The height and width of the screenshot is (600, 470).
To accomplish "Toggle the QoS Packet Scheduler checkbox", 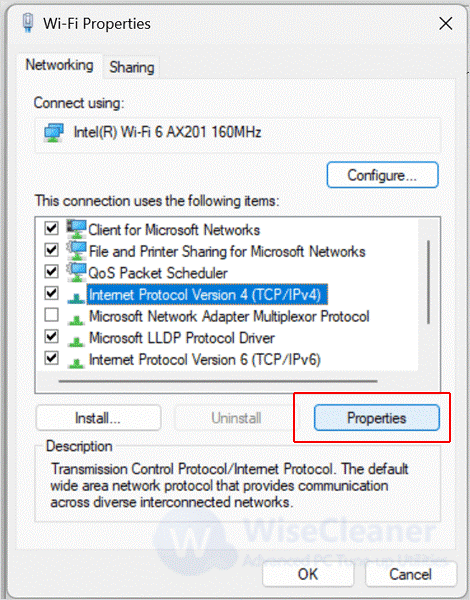I will (x=51, y=272).
